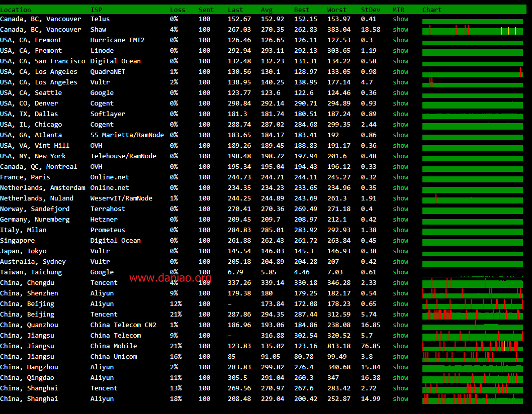532x414 pixels.
Task: Open show link for Denver Cogent row
Action: pos(400,103)
